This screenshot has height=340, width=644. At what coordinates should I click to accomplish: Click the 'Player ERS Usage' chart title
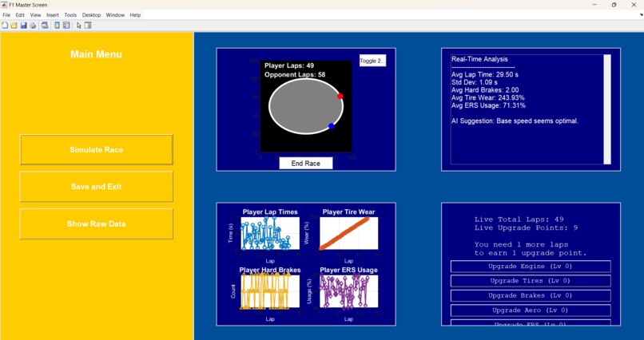click(348, 270)
